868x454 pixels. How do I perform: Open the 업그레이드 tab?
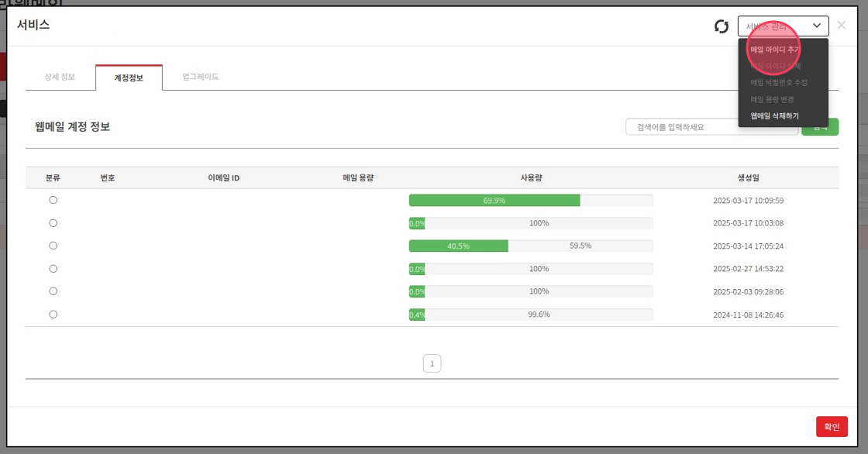click(x=201, y=77)
